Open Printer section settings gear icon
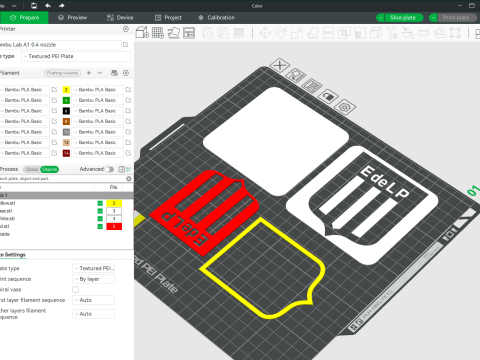Image resolution: width=480 pixels, height=360 pixels. (126, 29)
